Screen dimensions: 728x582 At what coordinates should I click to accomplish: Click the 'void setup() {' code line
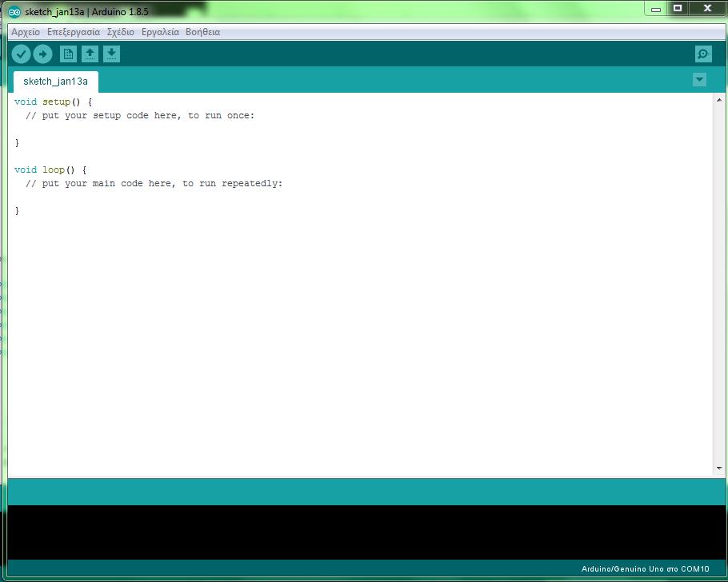pos(54,102)
